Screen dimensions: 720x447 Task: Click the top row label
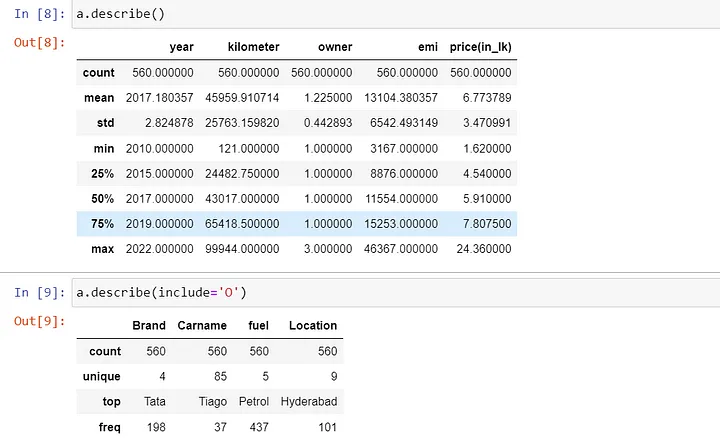pyautogui.click(x=112, y=402)
